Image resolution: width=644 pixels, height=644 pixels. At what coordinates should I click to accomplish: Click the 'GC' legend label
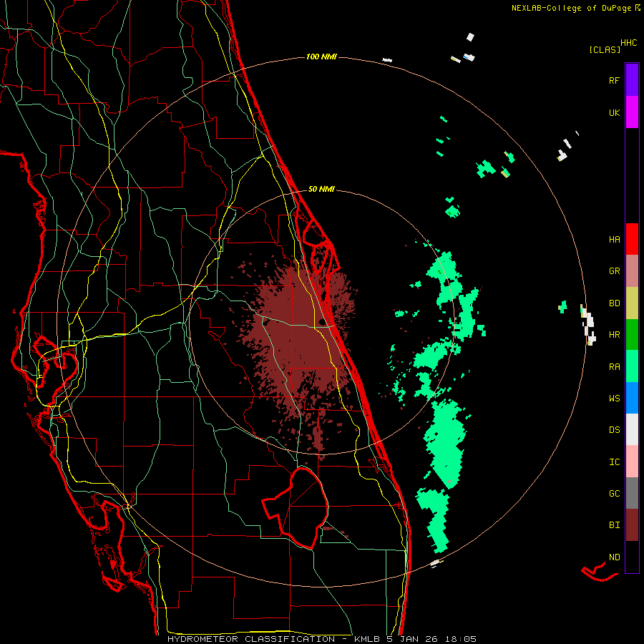[614, 494]
